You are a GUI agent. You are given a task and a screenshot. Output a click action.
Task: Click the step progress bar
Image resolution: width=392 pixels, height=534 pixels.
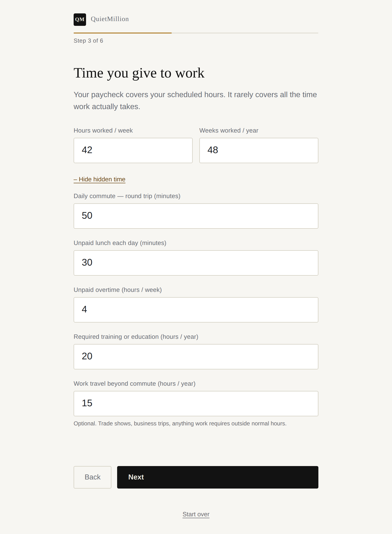(196, 33)
